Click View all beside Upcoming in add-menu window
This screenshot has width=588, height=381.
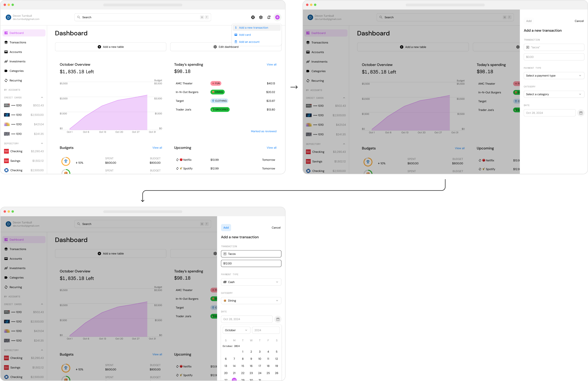272,148
